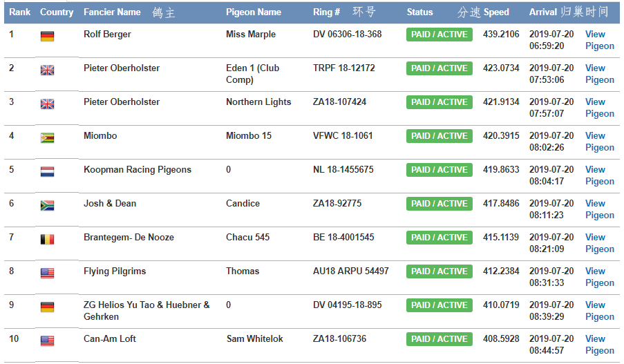Open View Pigeon link for Candice
This screenshot has height=364, width=624.
point(598,209)
